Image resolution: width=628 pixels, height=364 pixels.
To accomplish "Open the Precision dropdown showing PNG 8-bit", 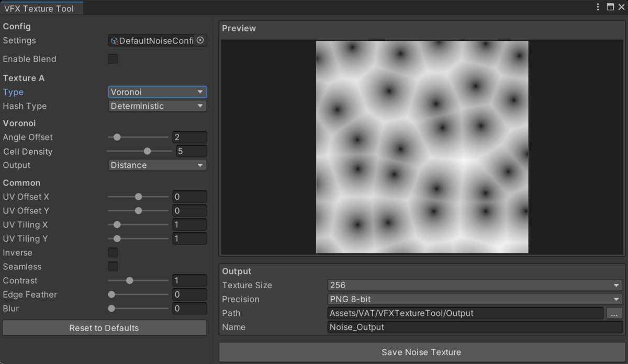I will pos(475,299).
